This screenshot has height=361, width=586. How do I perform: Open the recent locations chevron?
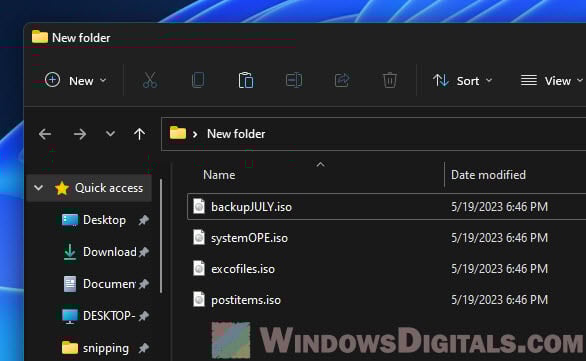pos(110,133)
